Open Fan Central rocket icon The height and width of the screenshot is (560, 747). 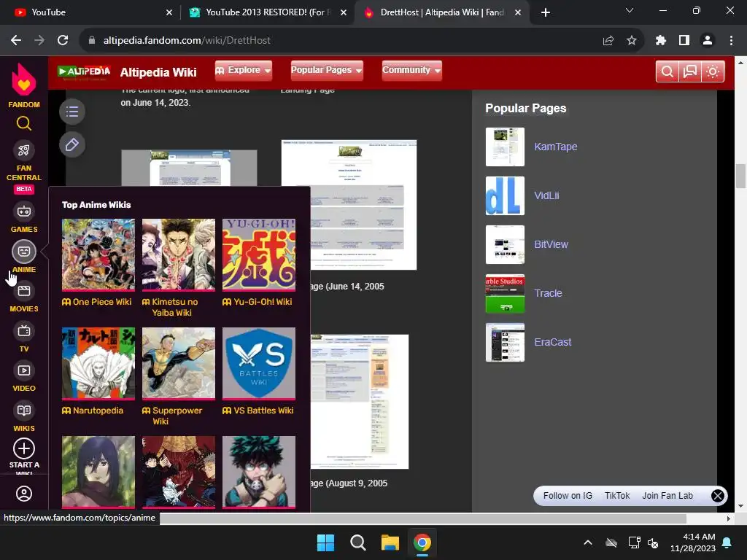[24, 150]
